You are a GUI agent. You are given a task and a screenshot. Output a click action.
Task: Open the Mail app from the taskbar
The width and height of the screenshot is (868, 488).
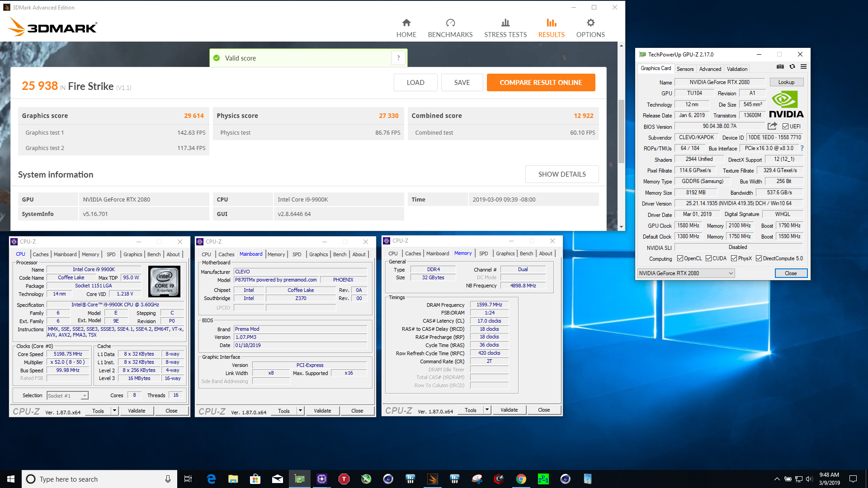[278, 479]
